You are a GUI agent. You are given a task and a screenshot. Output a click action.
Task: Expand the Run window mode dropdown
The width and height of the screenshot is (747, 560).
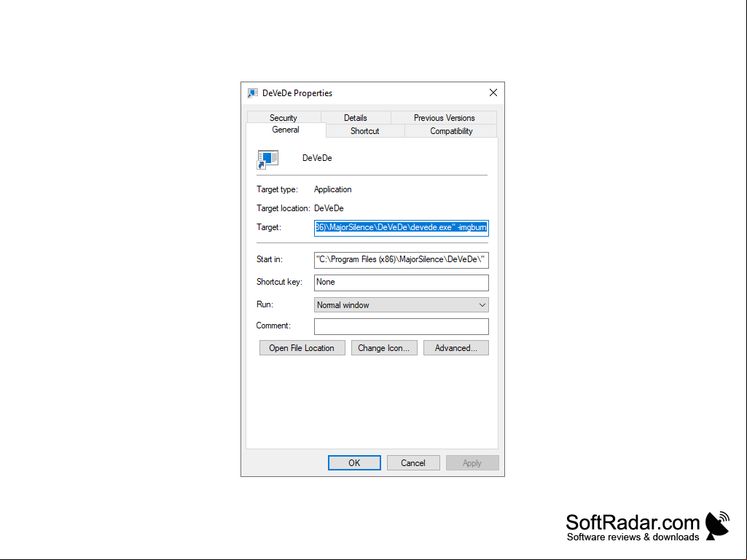tap(401, 305)
